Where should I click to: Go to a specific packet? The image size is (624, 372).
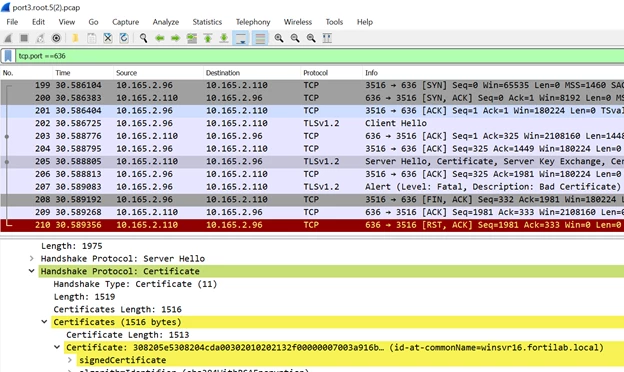click(x=192, y=38)
